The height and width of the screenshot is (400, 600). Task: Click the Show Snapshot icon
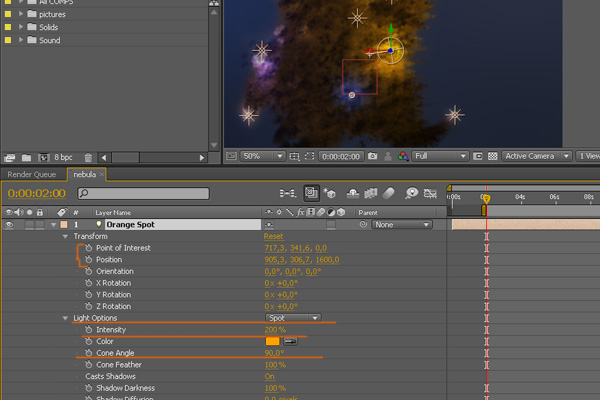[x=388, y=156]
